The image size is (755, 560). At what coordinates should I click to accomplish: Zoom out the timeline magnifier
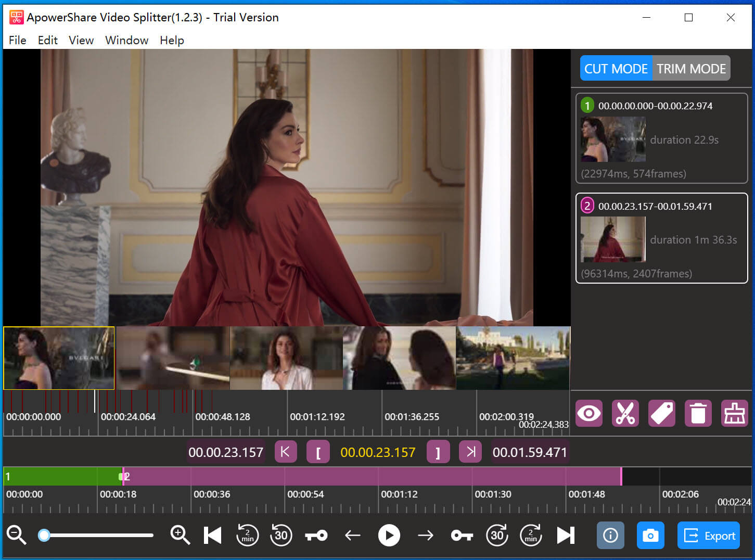(x=16, y=535)
